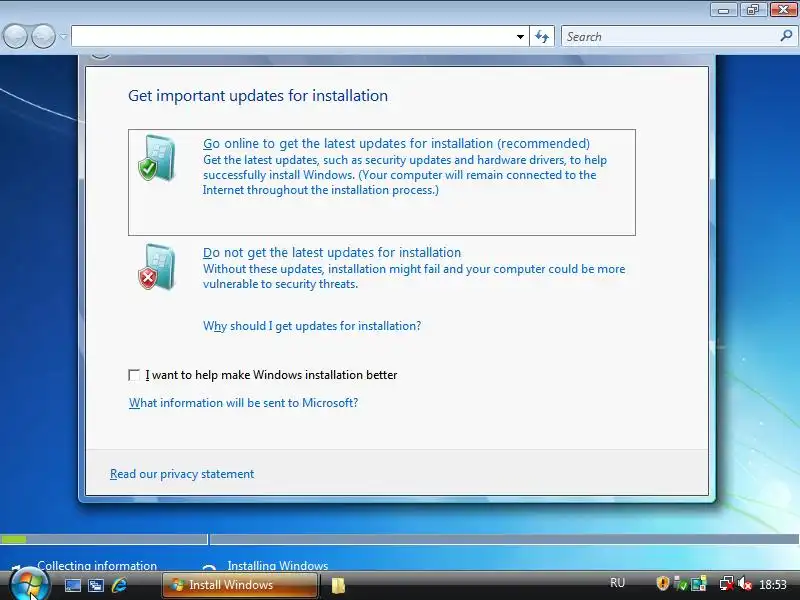The height and width of the screenshot is (600, 800).
Task: Open the recent pages dropdown arrow
Action: point(63,37)
